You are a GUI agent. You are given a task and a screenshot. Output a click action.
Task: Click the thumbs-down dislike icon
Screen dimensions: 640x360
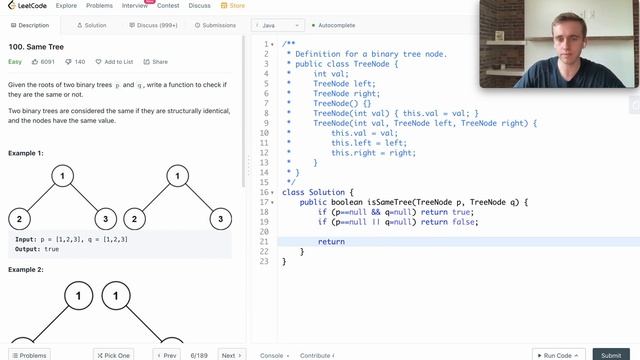tap(68, 62)
